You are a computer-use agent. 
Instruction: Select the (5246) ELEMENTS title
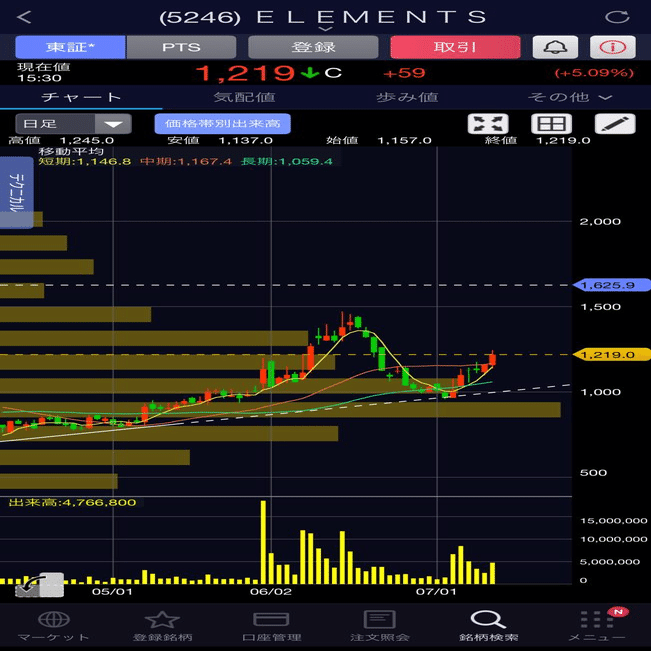[x=323, y=17]
